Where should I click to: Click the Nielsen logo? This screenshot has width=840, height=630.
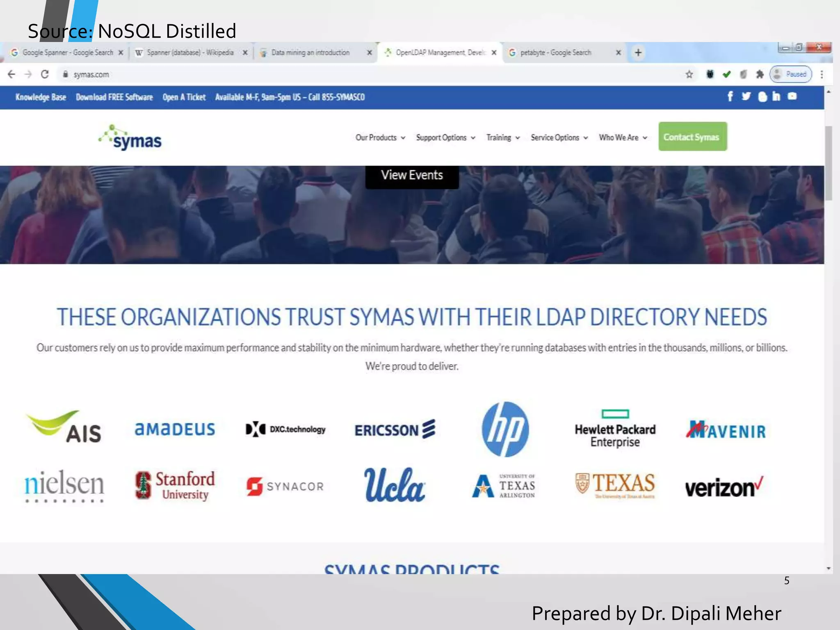[x=64, y=486]
